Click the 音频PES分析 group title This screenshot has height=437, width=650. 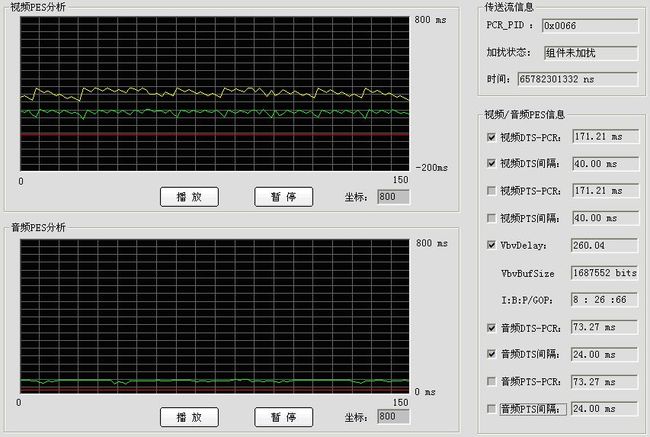(38, 227)
